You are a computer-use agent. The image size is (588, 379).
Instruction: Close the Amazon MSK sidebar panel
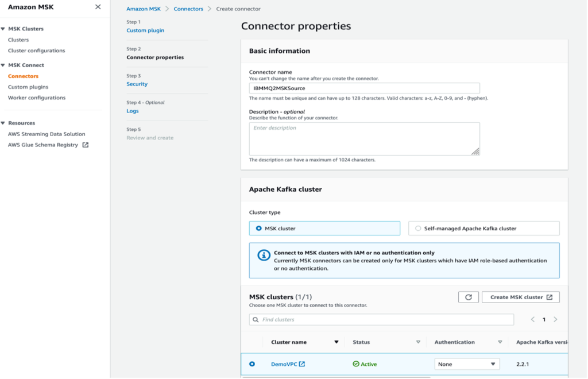98,7
